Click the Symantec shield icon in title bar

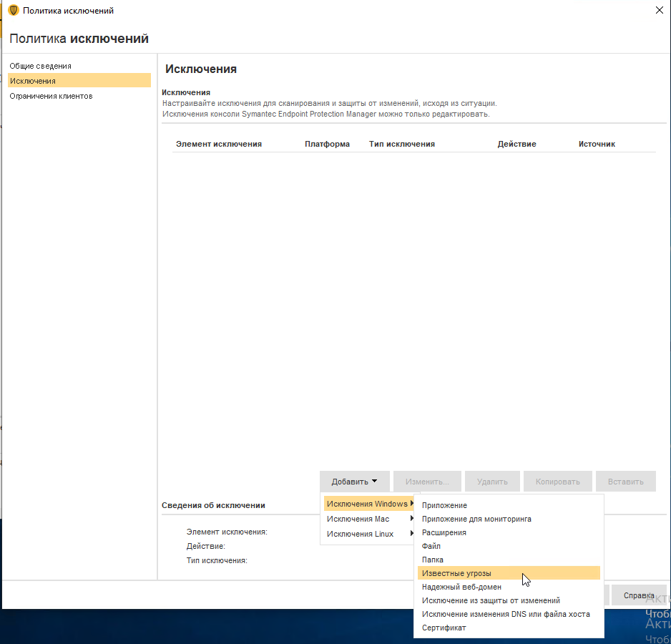coord(14,10)
